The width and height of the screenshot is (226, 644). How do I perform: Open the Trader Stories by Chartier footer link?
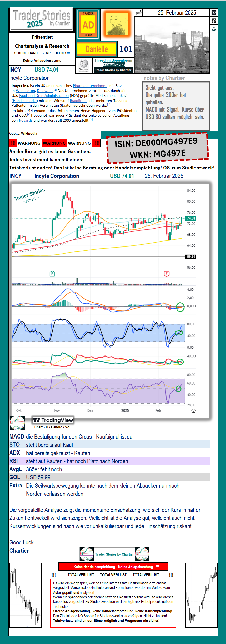coord(114,554)
